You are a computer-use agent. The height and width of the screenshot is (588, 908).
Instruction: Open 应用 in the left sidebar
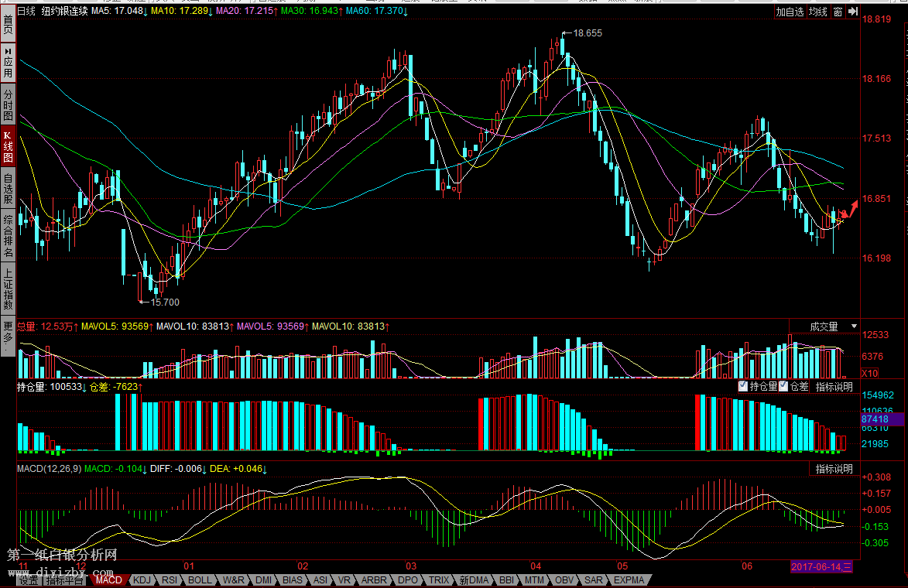[x=8, y=61]
